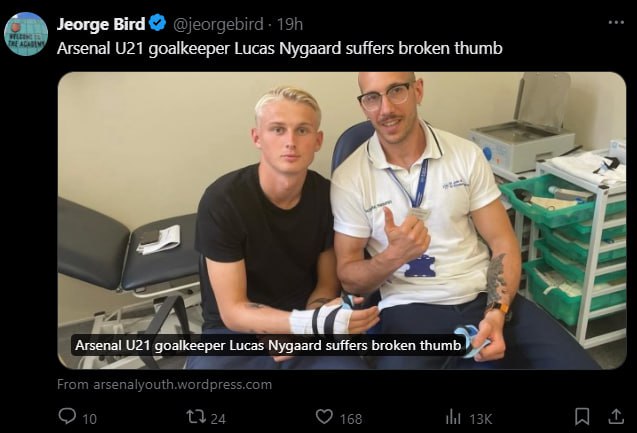Click the 13K views count
This screenshot has height=433, width=637.
481,419
